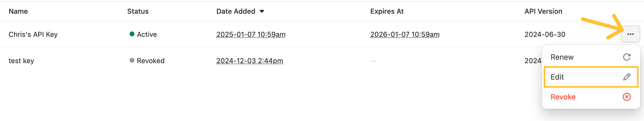Click the red Revoke X icon

click(x=627, y=97)
